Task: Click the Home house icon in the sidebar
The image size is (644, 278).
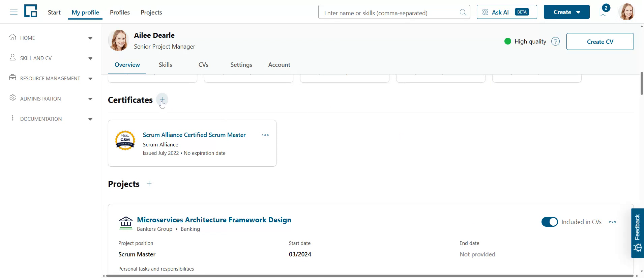Action: pos(13,37)
